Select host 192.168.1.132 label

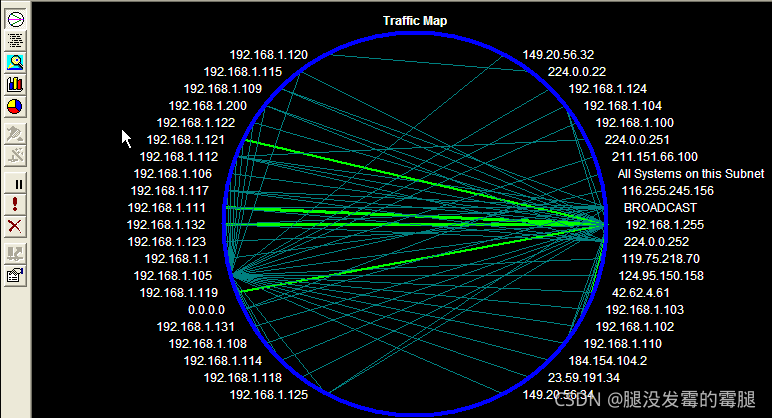tap(166, 225)
